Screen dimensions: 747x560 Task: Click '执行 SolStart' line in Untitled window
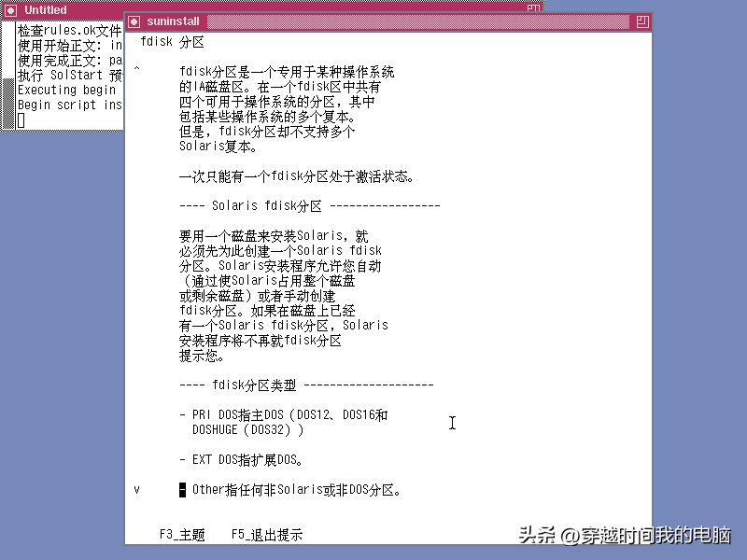click(x=69, y=76)
